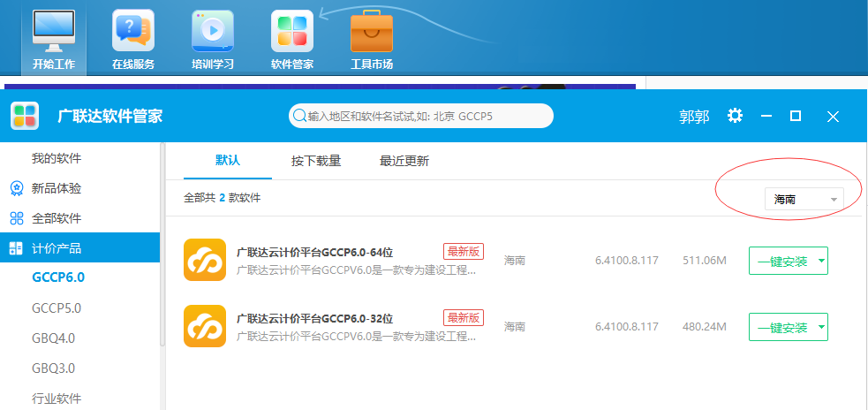Expand arrow beside 一键安装 for 32位
This screenshot has width=868, height=410.
click(821, 327)
